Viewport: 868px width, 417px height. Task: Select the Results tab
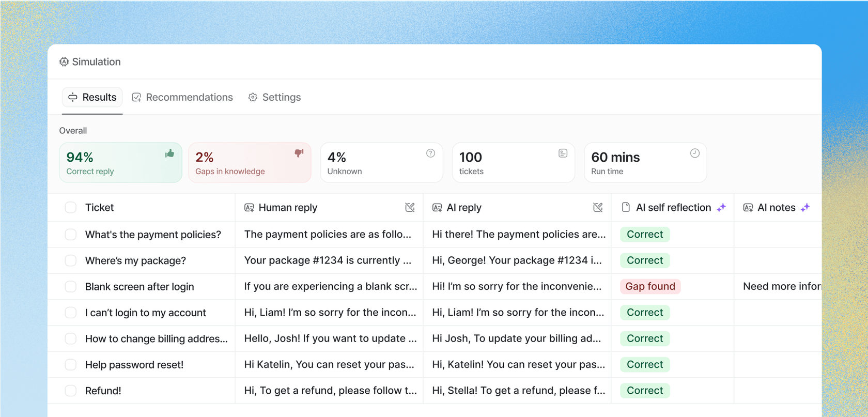click(x=92, y=98)
